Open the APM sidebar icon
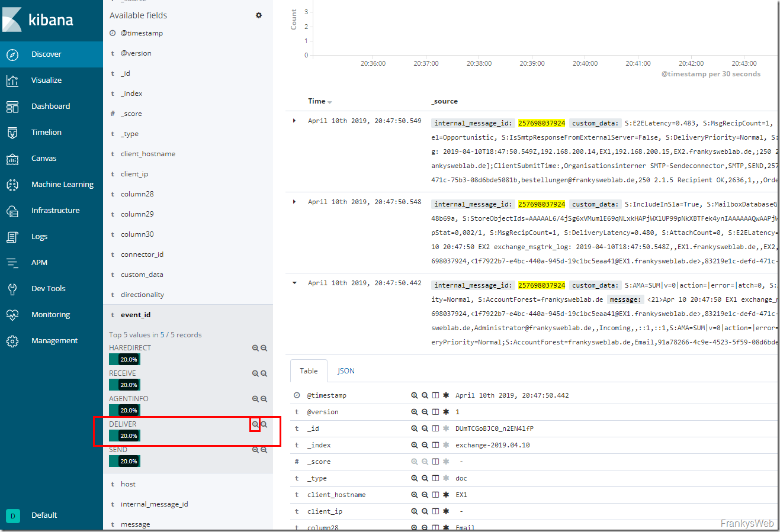780x532 pixels. [12, 263]
